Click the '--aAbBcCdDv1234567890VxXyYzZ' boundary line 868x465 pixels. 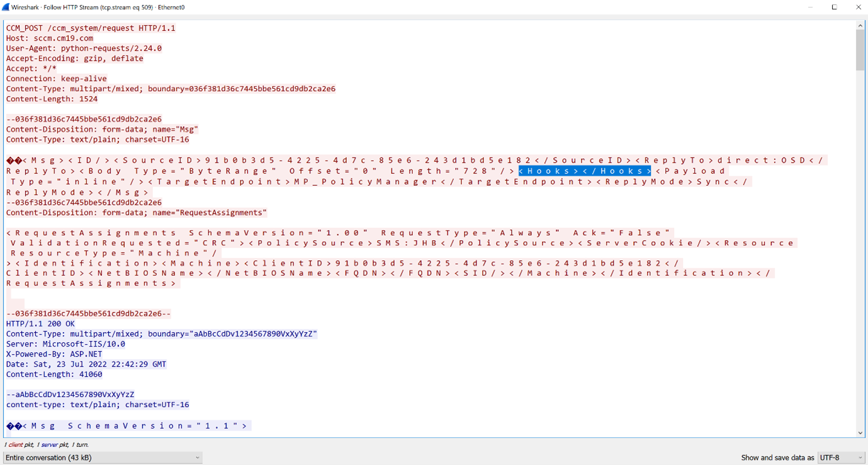[70, 394]
